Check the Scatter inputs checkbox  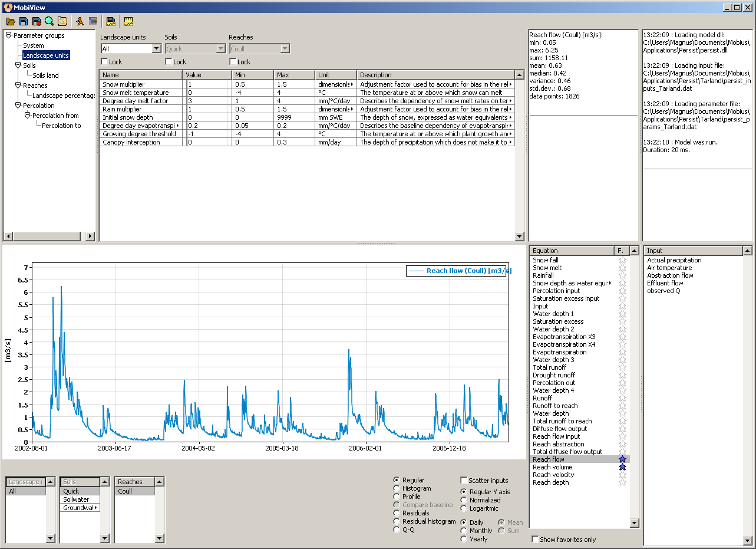[x=464, y=481]
